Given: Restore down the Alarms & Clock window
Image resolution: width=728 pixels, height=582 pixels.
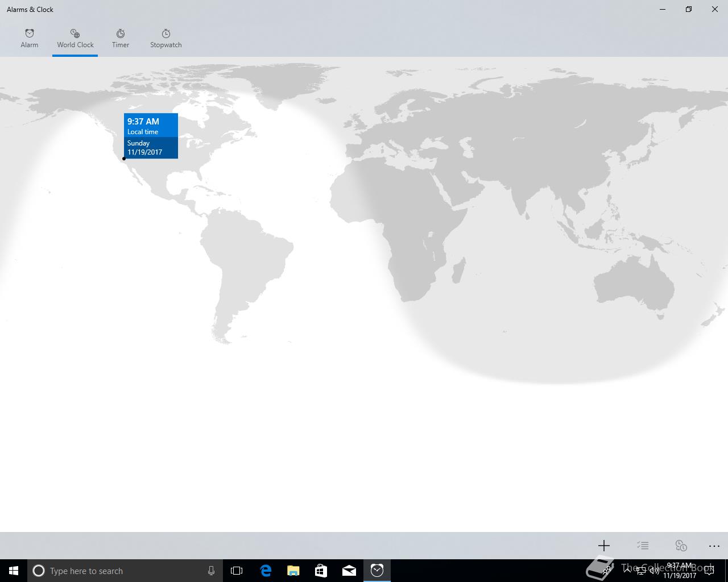Looking at the screenshot, I should pos(689,9).
